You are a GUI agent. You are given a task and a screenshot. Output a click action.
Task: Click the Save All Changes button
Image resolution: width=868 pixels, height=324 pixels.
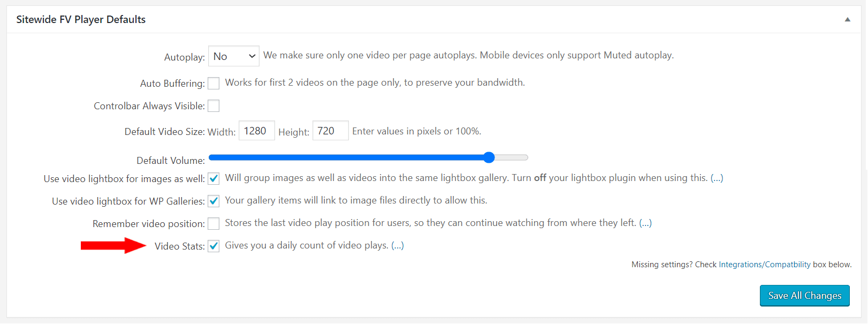click(x=805, y=296)
